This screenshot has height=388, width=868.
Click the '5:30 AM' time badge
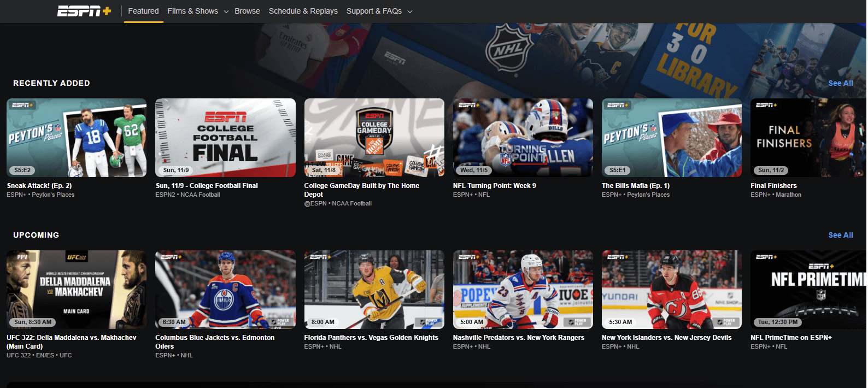click(620, 322)
